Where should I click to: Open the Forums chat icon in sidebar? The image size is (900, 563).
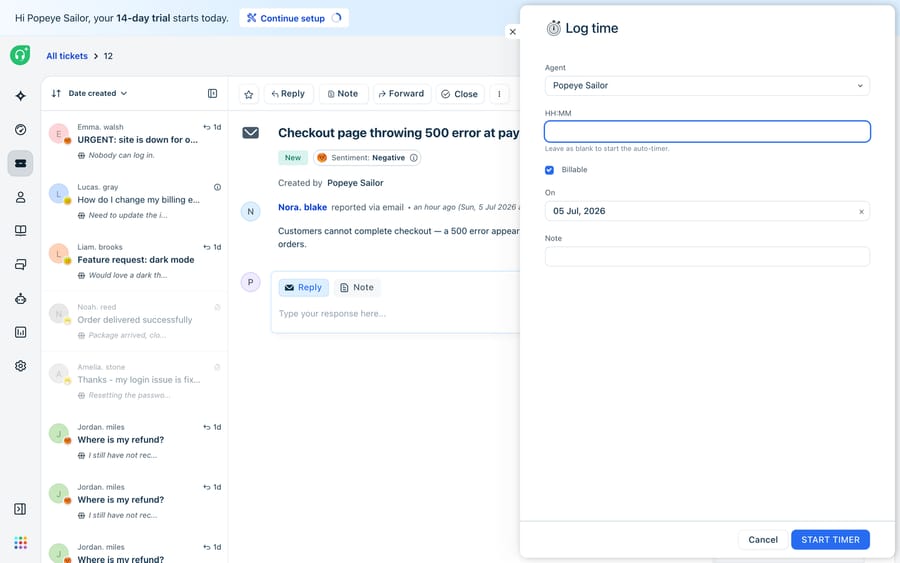click(21, 265)
